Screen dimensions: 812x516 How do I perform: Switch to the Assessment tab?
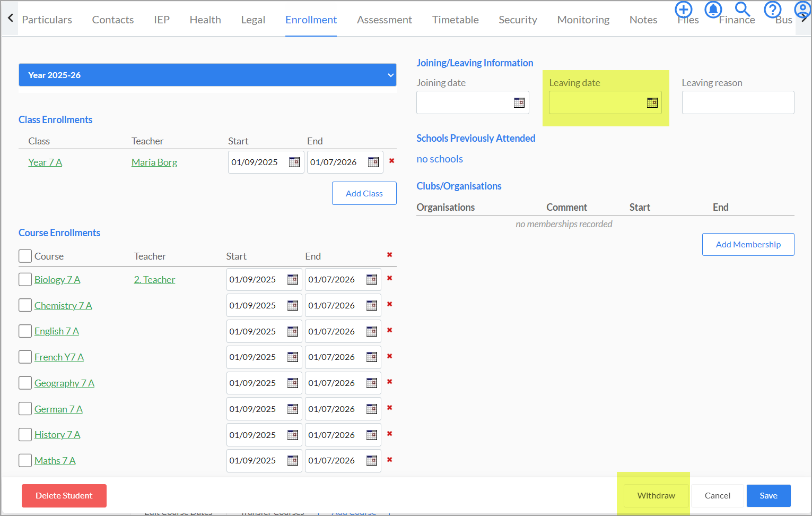coord(384,20)
